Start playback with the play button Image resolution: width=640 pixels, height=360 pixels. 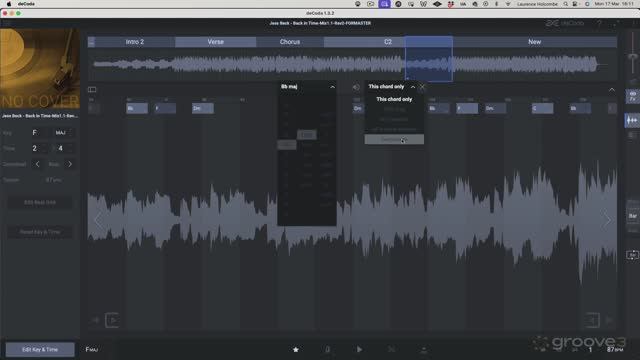point(359,349)
